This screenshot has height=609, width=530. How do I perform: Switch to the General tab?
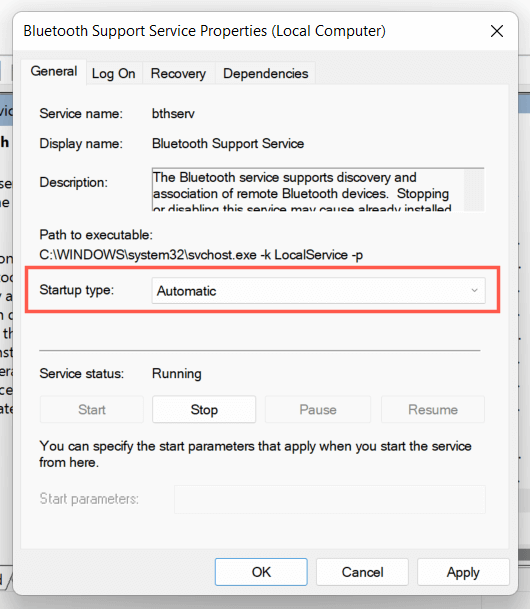point(54,71)
